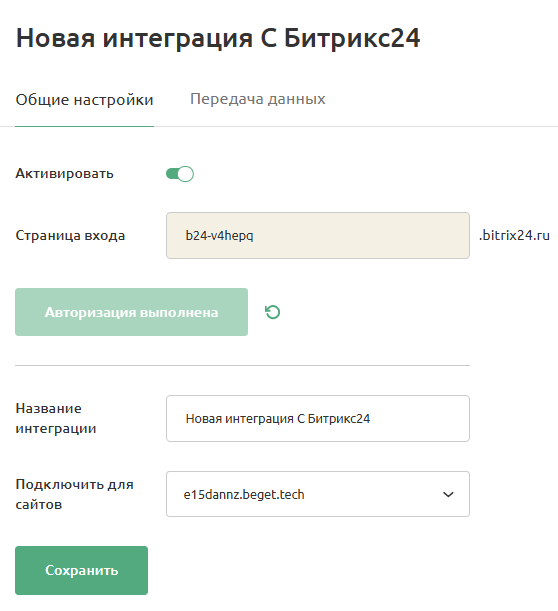558x611 pixels.
Task: Disable the Активировать toggle switch
Action: pyautogui.click(x=180, y=174)
